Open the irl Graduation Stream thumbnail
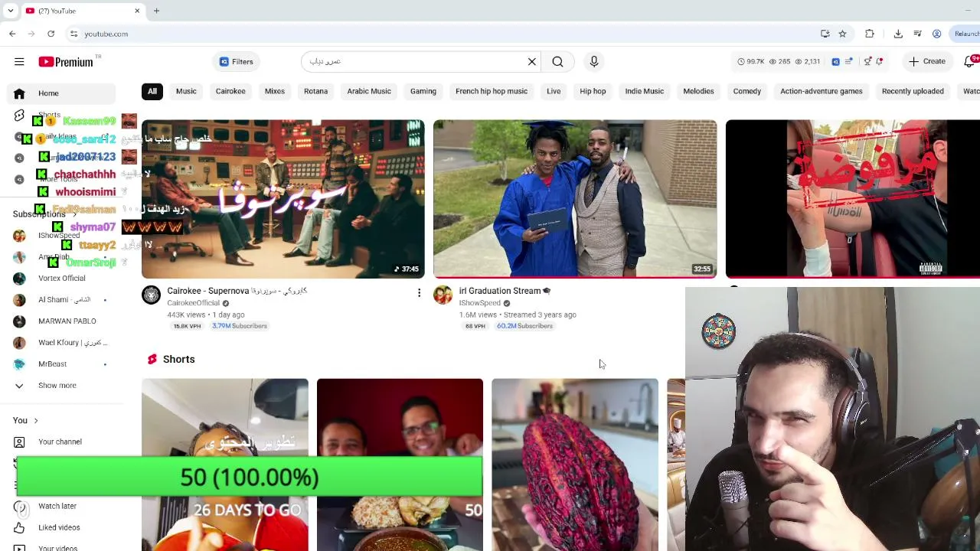The height and width of the screenshot is (551, 980). (575, 199)
